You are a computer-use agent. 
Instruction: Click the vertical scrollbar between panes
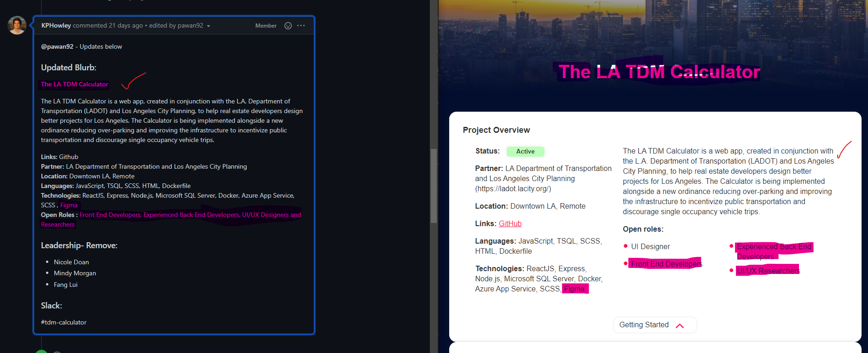tap(434, 186)
